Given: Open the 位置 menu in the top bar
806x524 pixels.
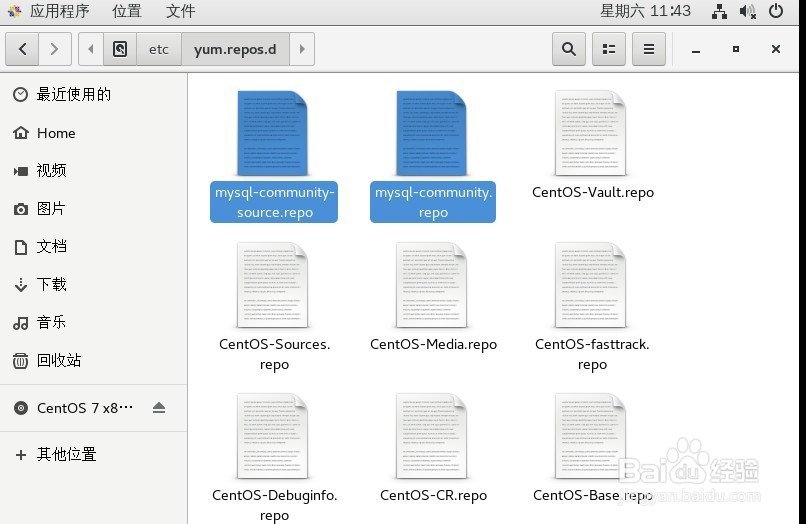Looking at the screenshot, I should 126,11.
